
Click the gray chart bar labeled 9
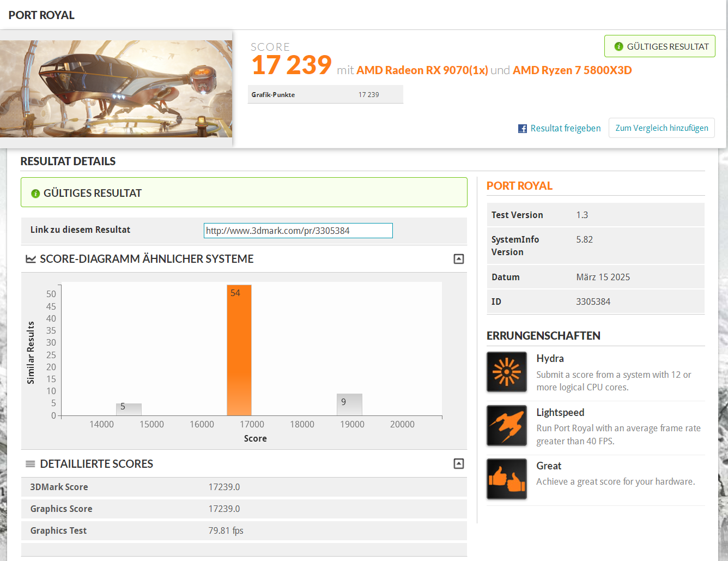click(x=349, y=405)
